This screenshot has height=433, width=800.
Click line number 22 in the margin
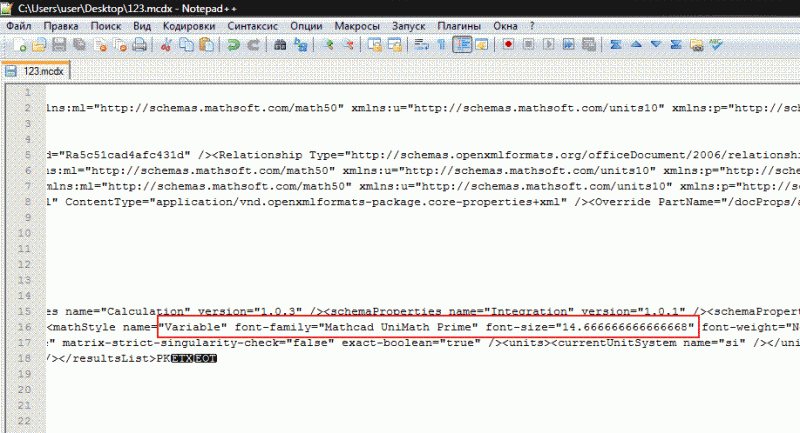click(x=24, y=421)
